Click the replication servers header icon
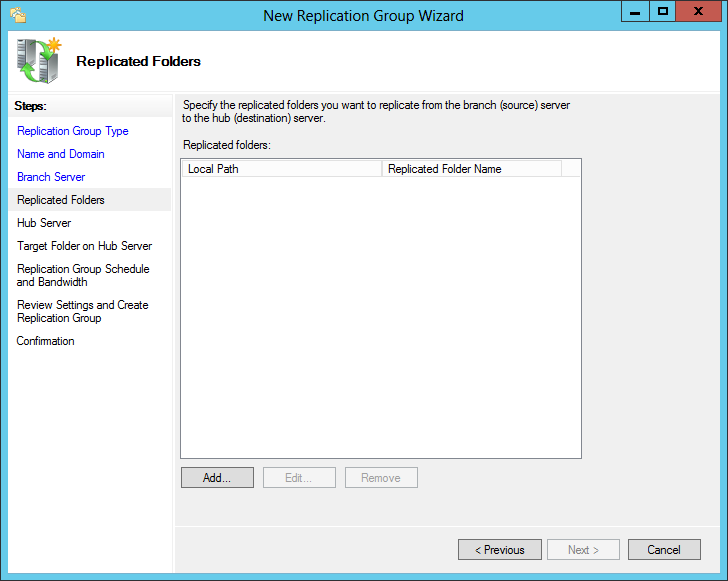This screenshot has height=581, width=728. [x=39, y=60]
